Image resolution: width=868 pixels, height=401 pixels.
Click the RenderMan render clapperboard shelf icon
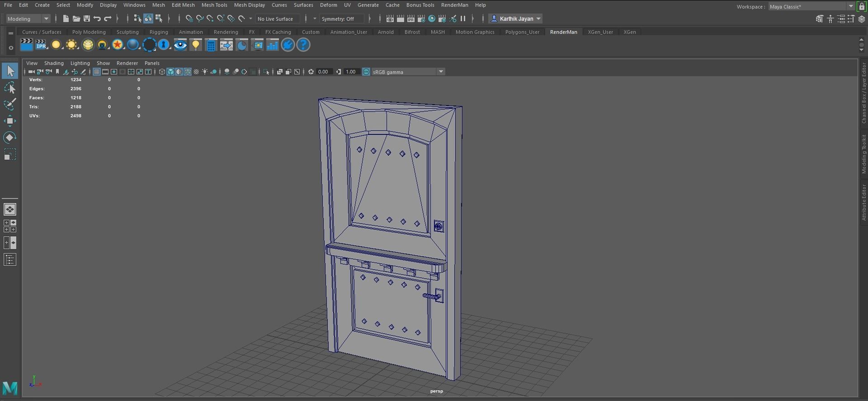point(27,45)
